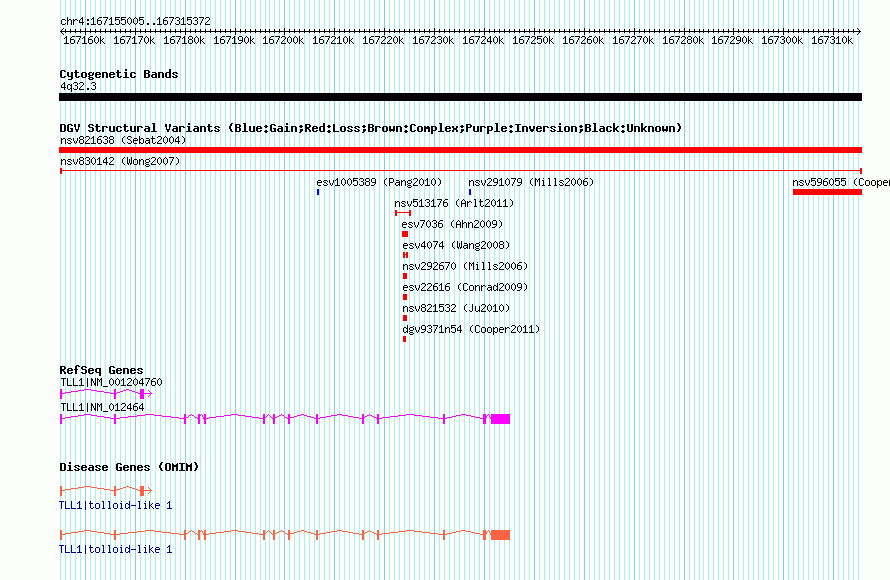Click the right arrowhead of the ruler

(859, 31)
